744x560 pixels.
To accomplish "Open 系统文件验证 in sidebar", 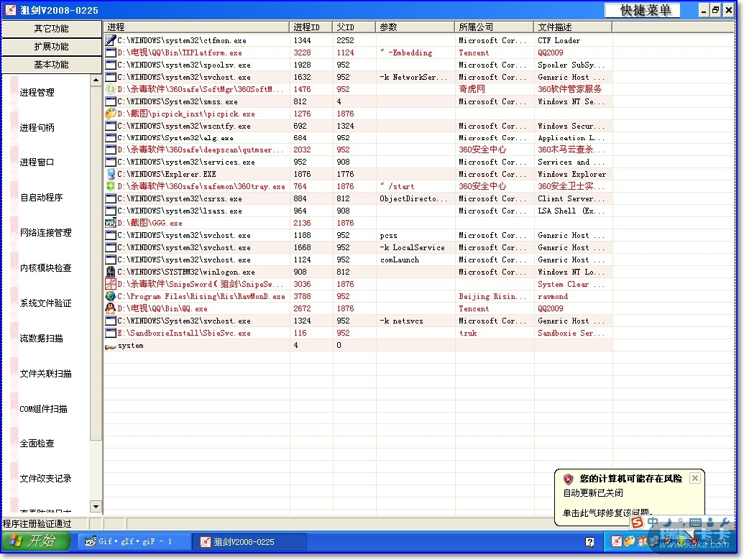I will (45, 303).
